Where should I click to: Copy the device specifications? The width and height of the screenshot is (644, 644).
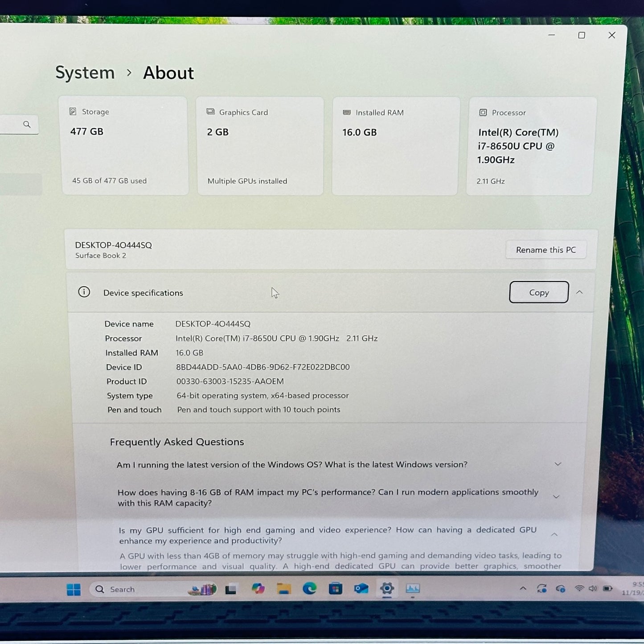[539, 292]
